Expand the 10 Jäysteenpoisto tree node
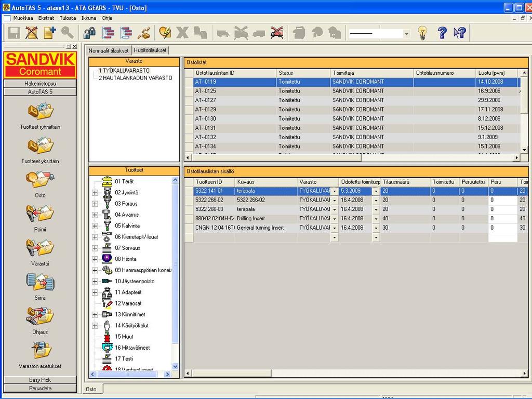 95,281
